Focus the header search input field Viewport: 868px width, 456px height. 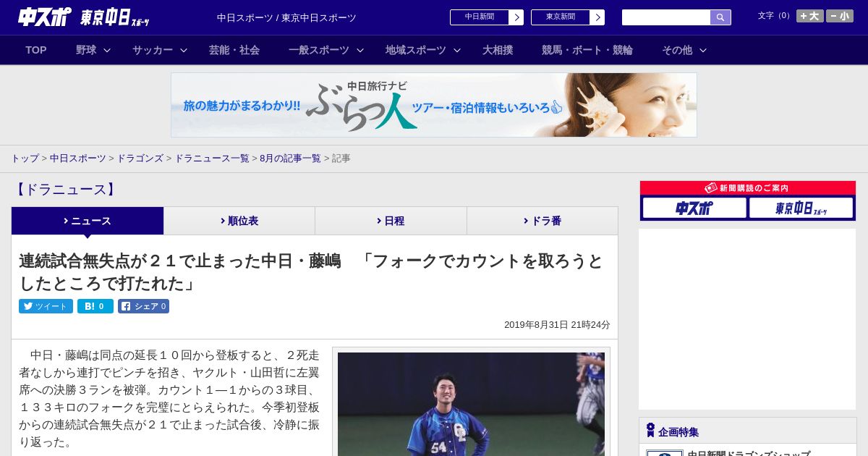click(x=666, y=17)
